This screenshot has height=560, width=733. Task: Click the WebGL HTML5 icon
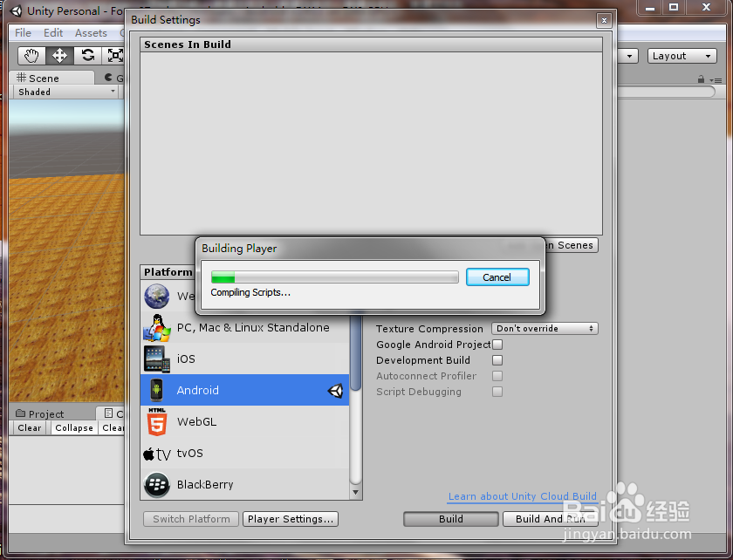[157, 421]
